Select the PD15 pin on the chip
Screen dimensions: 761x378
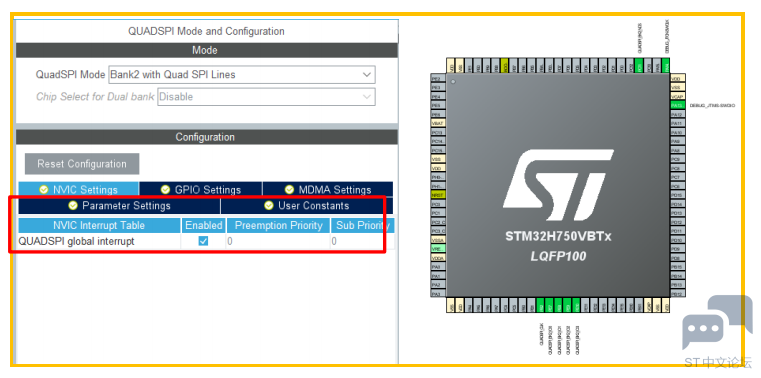pyautogui.click(x=678, y=195)
